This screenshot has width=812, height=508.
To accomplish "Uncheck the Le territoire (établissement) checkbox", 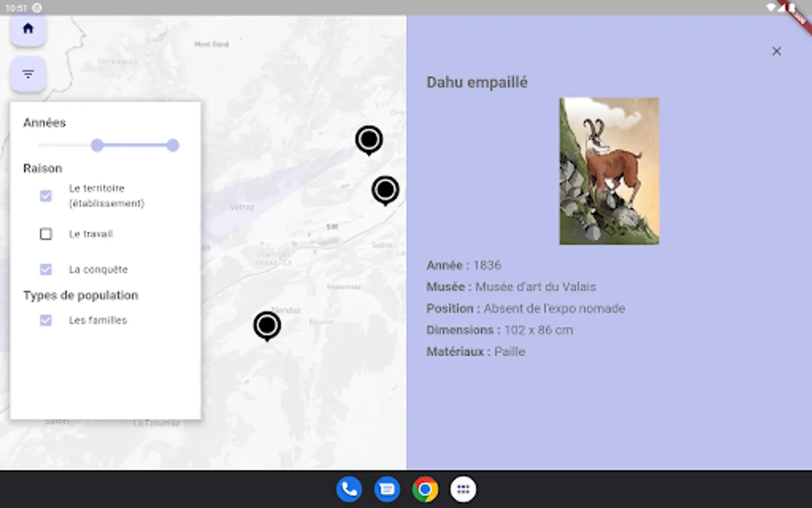I will coord(46,196).
